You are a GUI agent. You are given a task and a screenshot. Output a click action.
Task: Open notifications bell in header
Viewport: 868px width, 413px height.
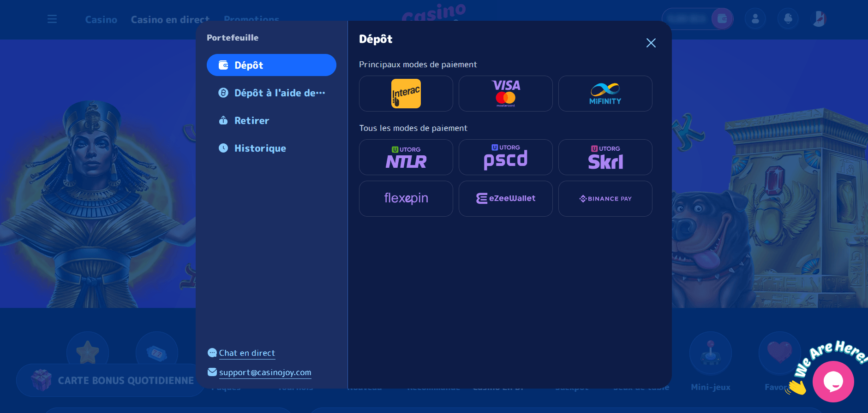[x=788, y=19]
